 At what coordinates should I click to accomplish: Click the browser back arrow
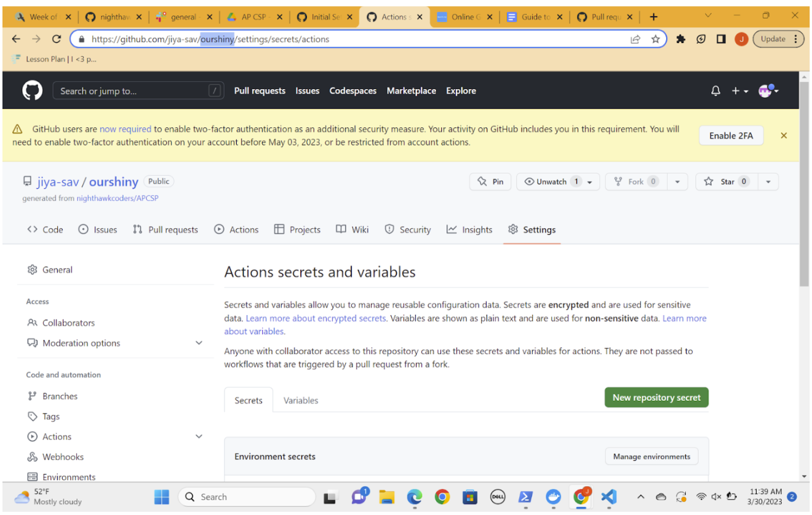click(x=16, y=39)
